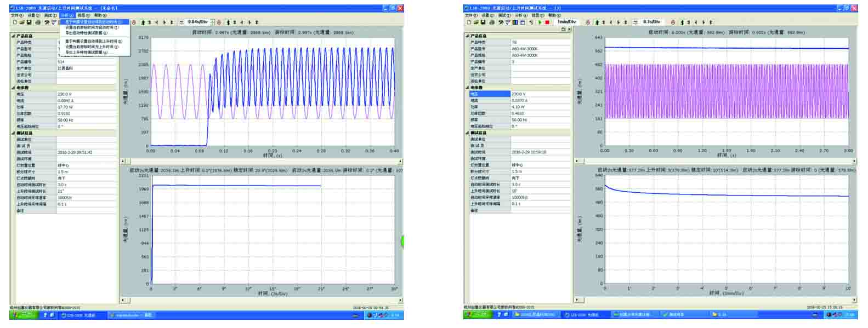This screenshot has width=868, height=328.
Task: Click green Start test button in right window
Action: point(540,22)
